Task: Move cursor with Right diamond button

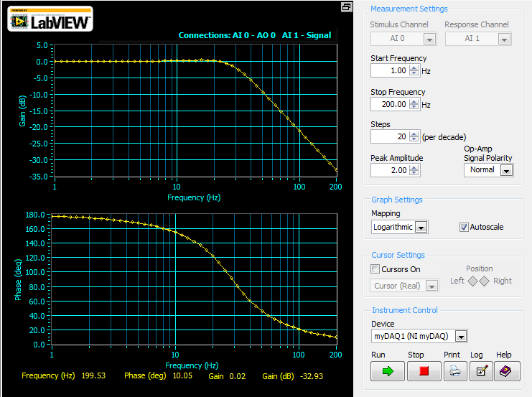Action: [484, 281]
